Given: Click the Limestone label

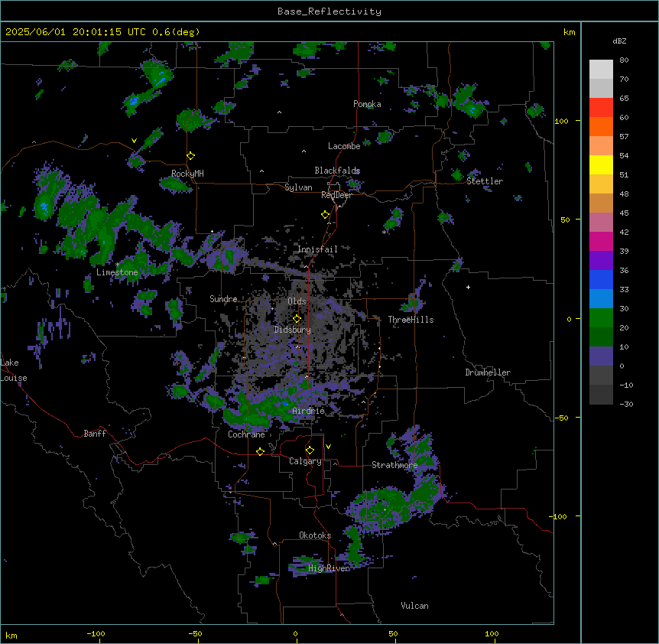Looking at the screenshot, I should [117, 272].
